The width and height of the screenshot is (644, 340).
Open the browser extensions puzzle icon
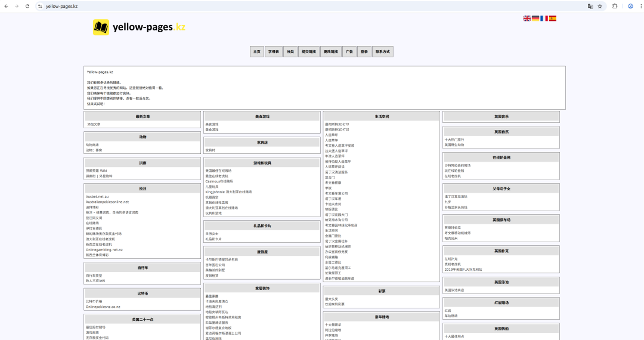pyautogui.click(x=615, y=6)
